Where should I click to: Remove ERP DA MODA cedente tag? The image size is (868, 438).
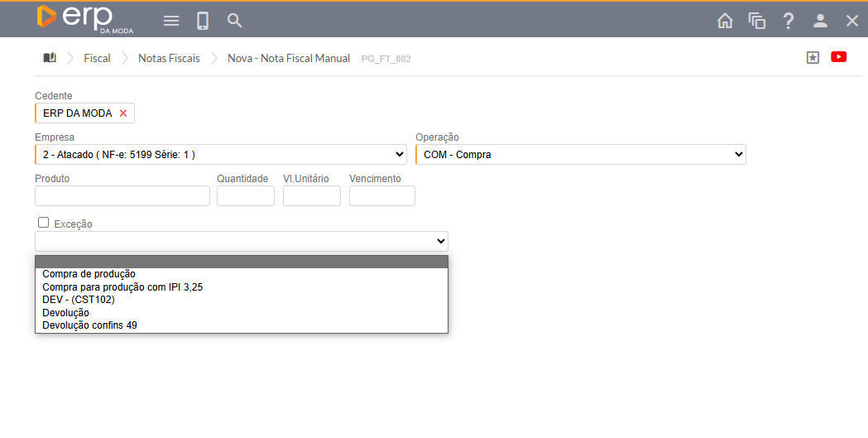[123, 113]
